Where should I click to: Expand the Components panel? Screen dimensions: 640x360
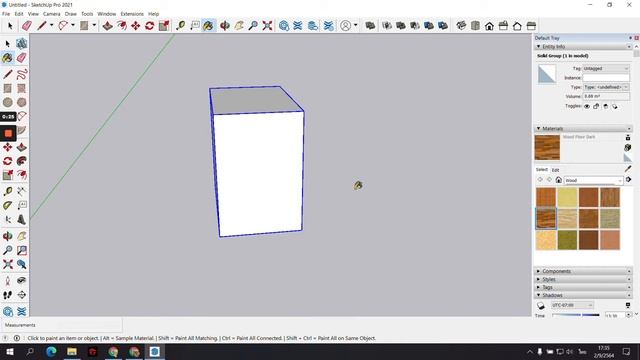click(583, 271)
